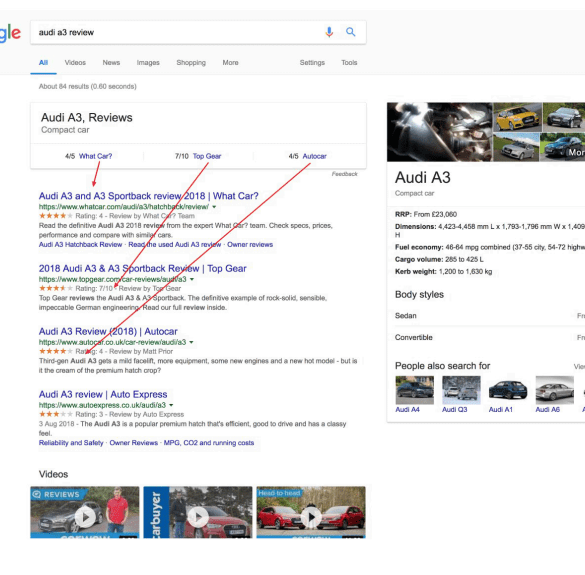Expand dropdown arrow next to topgear.com URL
Screen dimensions: 585x575
[x=192, y=279]
